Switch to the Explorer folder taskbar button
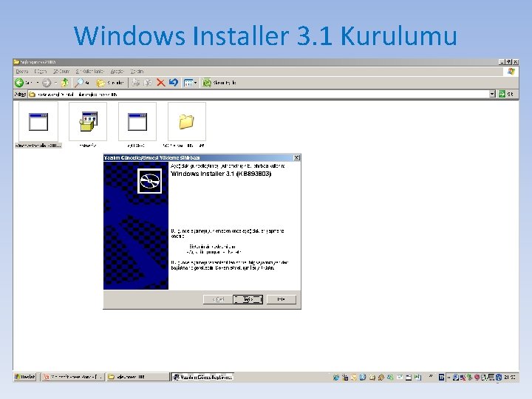Viewport: 532px width, 399px height. [137, 377]
